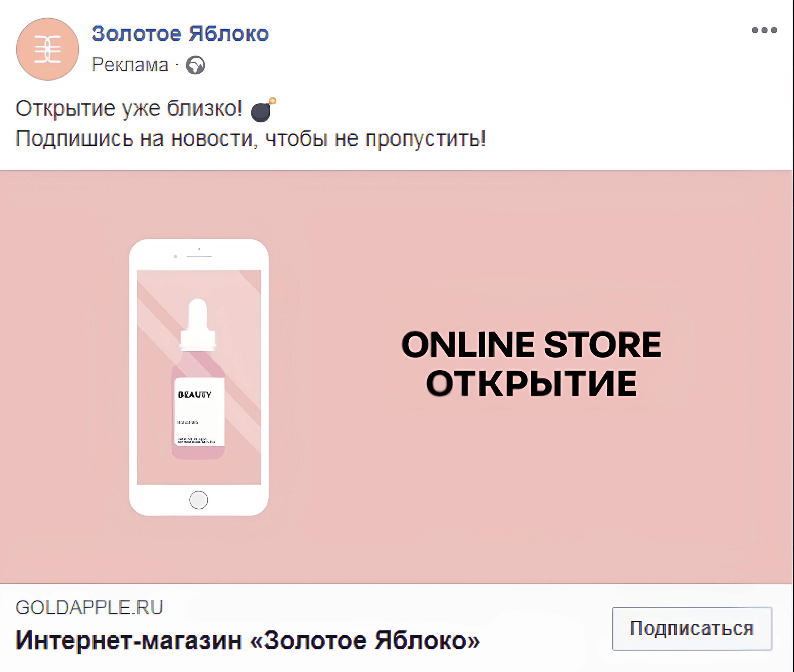Screen dimensions: 794x672
Task: Click the white phone illustration's home button
Action: (198, 500)
